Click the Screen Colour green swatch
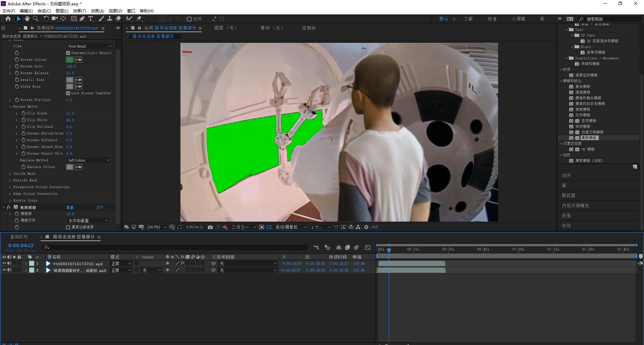This screenshot has width=644, height=345. pyautogui.click(x=70, y=60)
